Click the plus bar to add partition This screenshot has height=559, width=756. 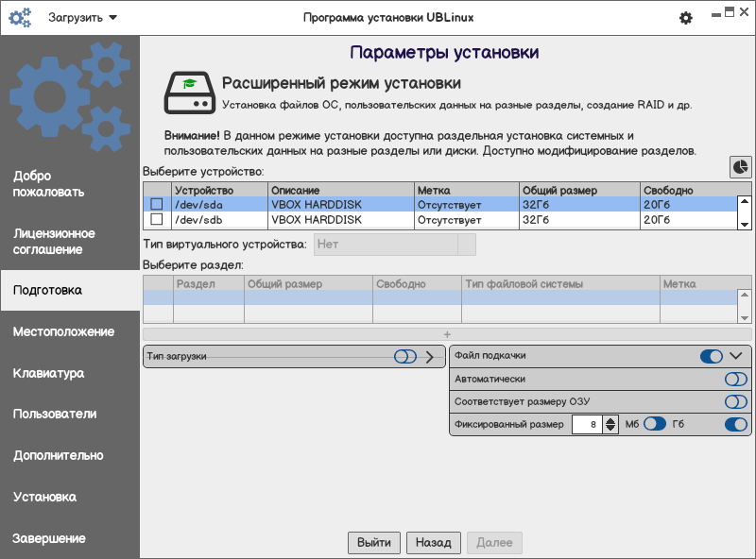447,334
